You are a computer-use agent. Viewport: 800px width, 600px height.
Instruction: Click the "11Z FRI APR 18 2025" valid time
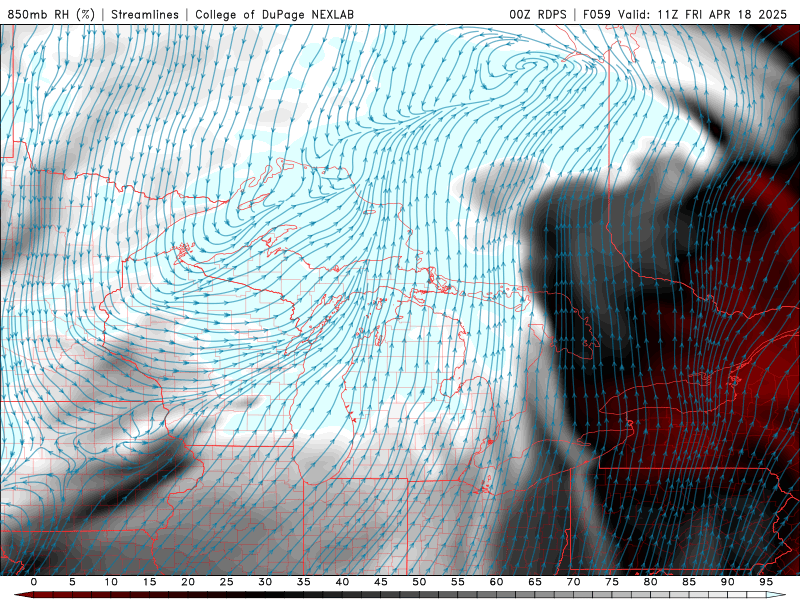(x=722, y=14)
